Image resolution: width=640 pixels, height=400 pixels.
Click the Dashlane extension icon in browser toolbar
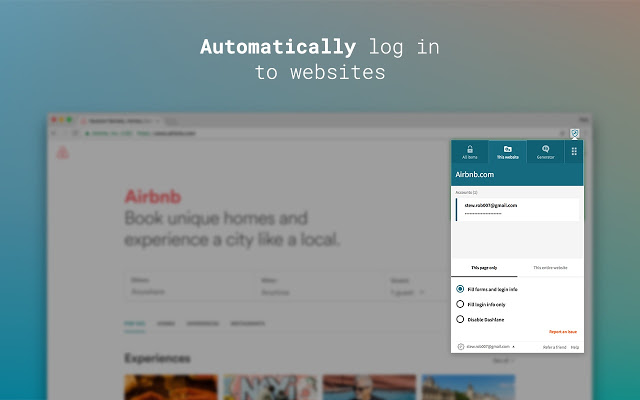[x=575, y=133]
